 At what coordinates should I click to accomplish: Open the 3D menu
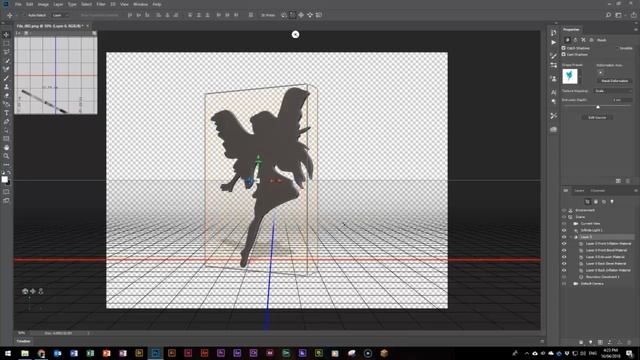pyautogui.click(x=113, y=4)
